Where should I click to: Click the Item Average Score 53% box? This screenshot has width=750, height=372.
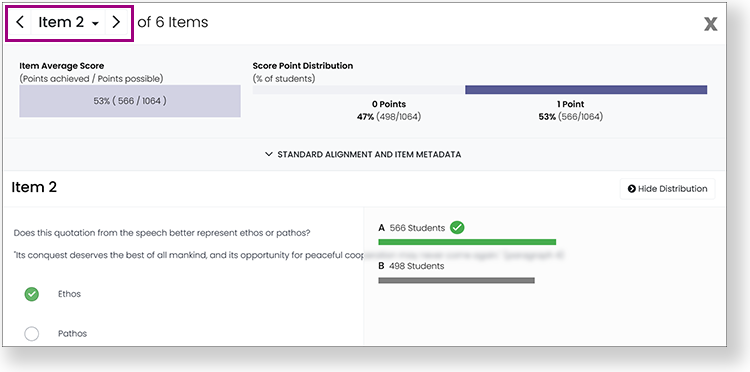click(x=130, y=101)
